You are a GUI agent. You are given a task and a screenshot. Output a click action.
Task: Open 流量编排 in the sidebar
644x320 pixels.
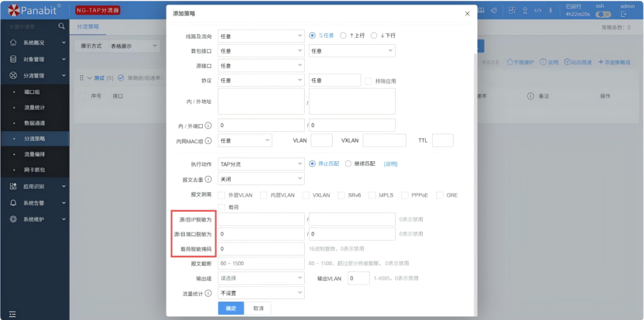click(35, 154)
